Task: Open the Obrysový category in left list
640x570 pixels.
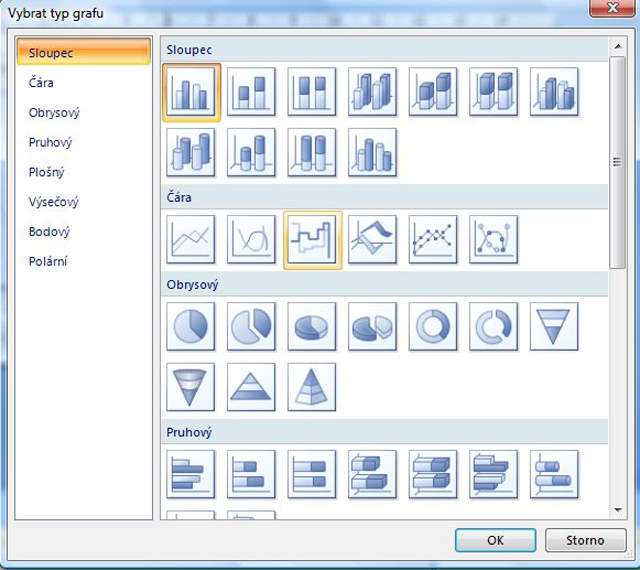Action: (84, 112)
